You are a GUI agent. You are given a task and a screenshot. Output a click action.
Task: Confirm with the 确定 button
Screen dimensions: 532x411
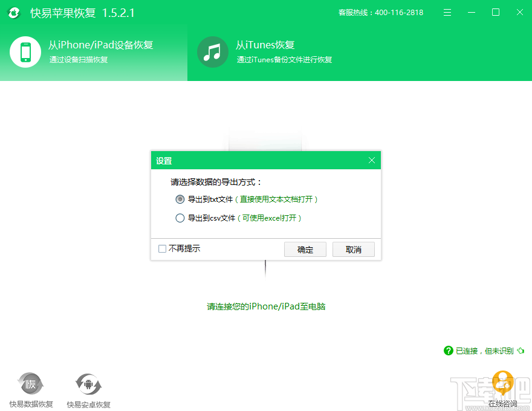coord(305,250)
